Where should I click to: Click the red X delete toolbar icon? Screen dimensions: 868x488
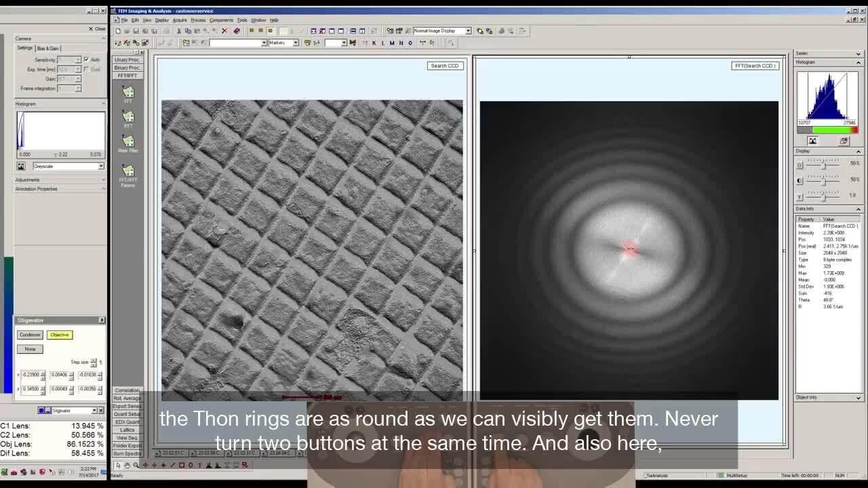click(x=224, y=31)
